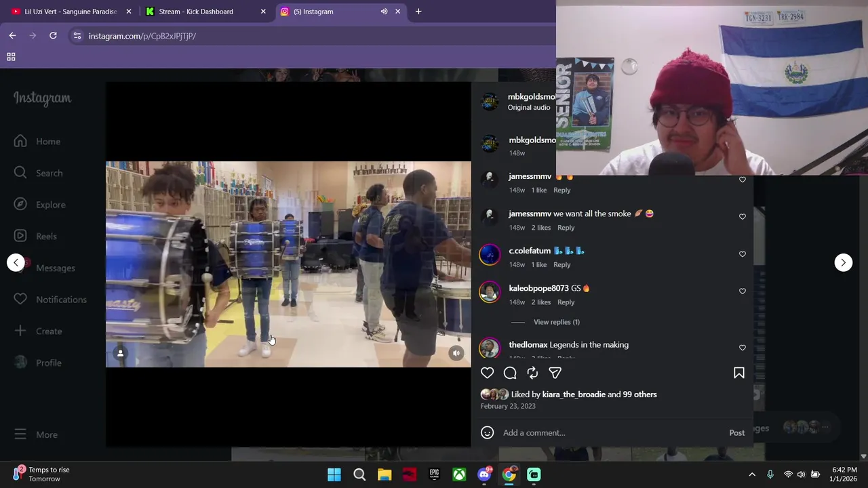Open the browser apps grid icon

pos(11,57)
